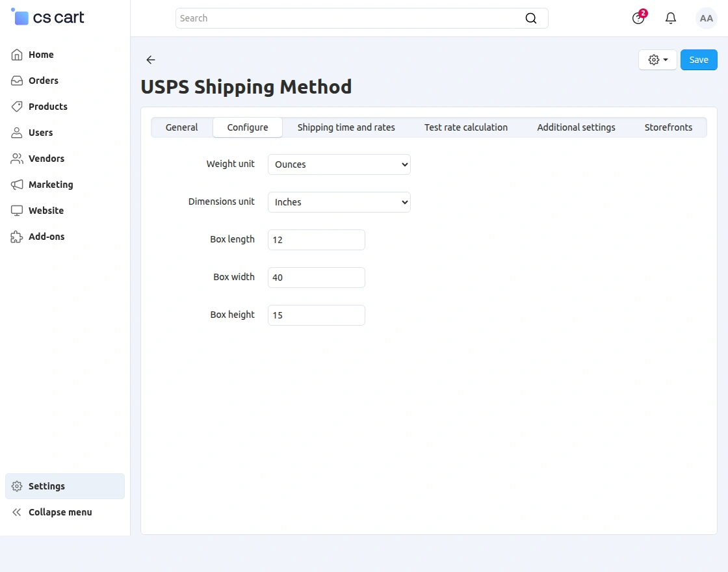Image resolution: width=728 pixels, height=572 pixels.
Task: Click the Vendors people icon
Action: pyautogui.click(x=17, y=159)
